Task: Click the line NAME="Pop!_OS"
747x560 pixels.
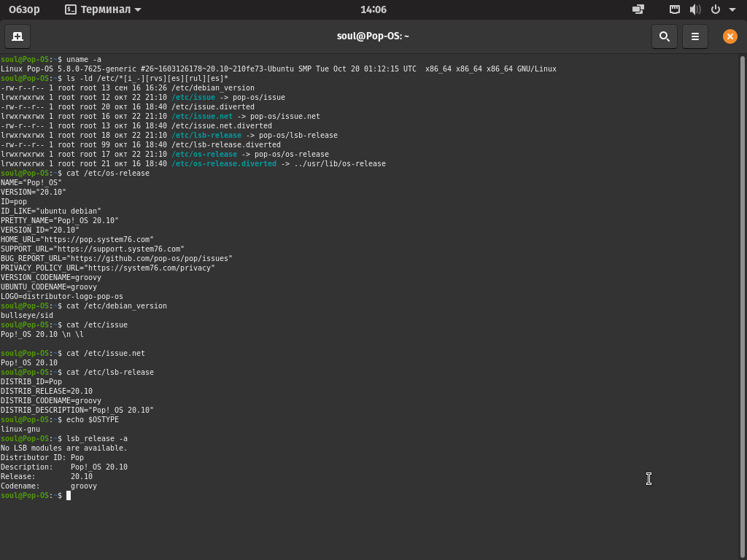Action: pyautogui.click(x=31, y=183)
